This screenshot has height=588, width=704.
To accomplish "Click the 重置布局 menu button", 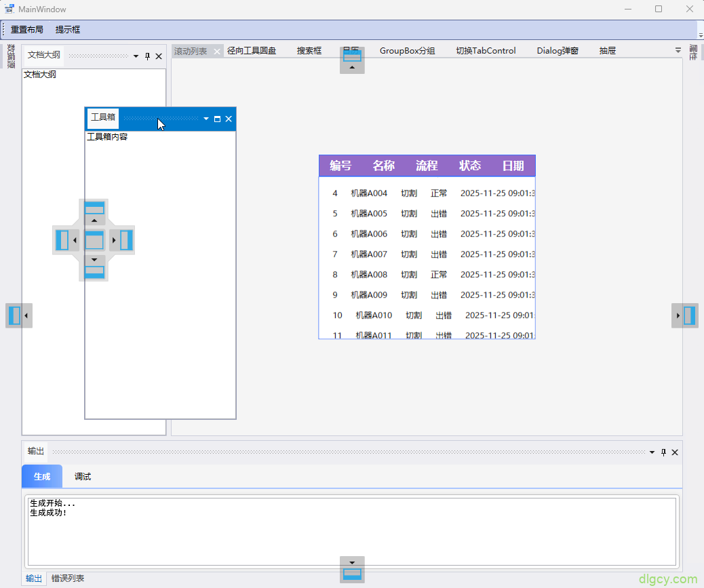I will tap(27, 30).
